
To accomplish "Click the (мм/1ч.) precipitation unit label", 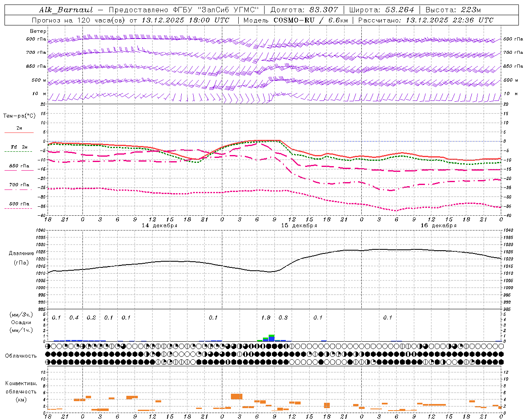I will point(21,330).
